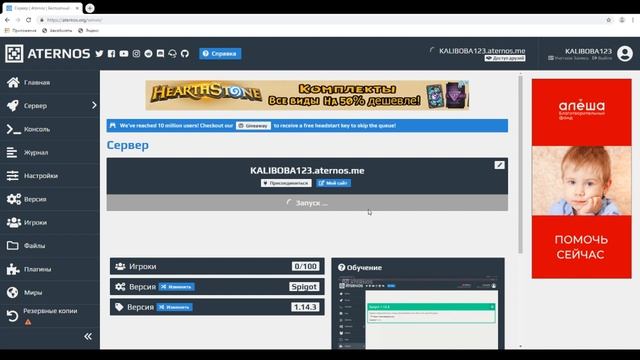Viewport: 640px width, 360px height.
Task: Open the Aternos GitHub page
Action: pos(185,53)
